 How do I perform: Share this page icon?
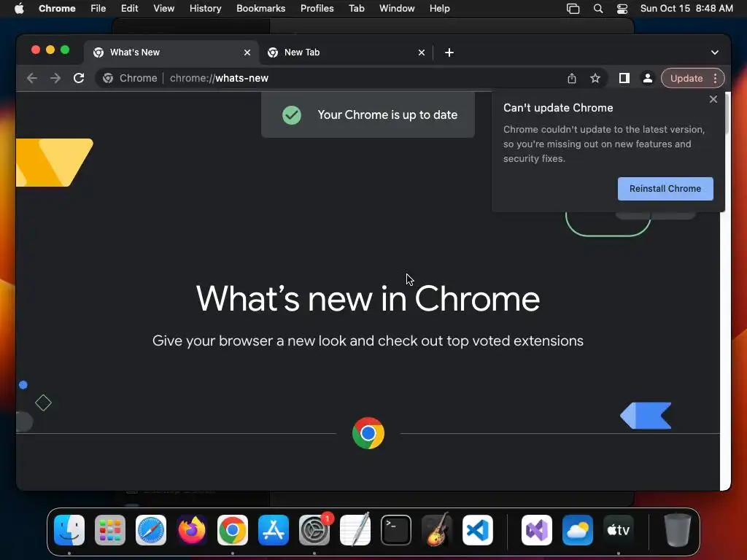(572, 78)
